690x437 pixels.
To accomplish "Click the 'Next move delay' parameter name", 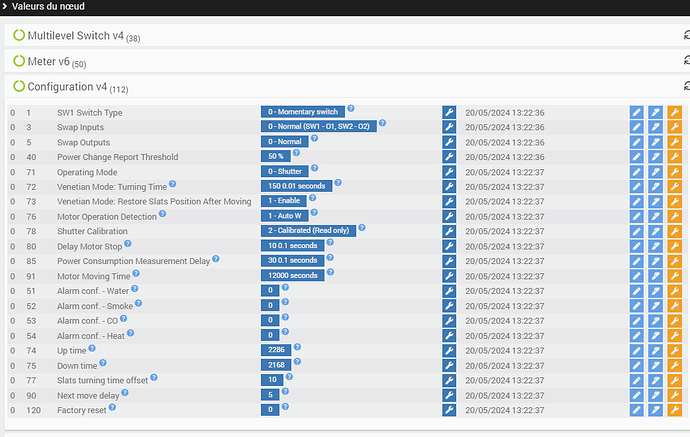I will point(88,396).
